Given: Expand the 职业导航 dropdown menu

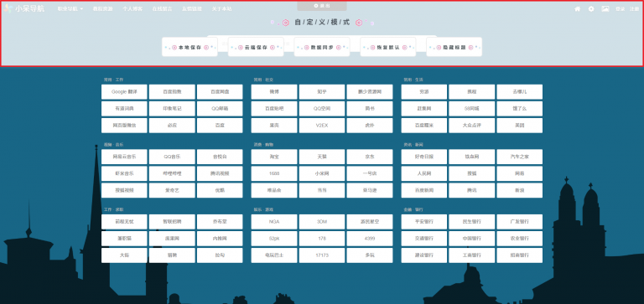Looking at the screenshot, I should [x=70, y=8].
